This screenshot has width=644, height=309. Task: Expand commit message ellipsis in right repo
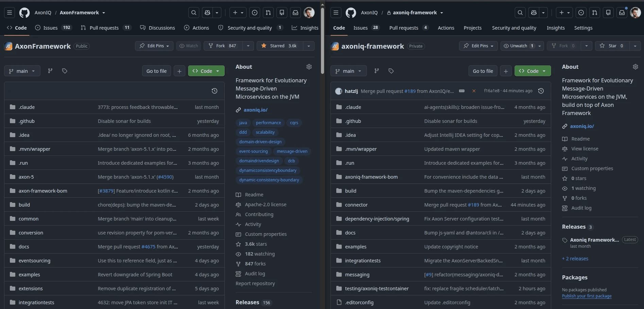tap(462, 91)
